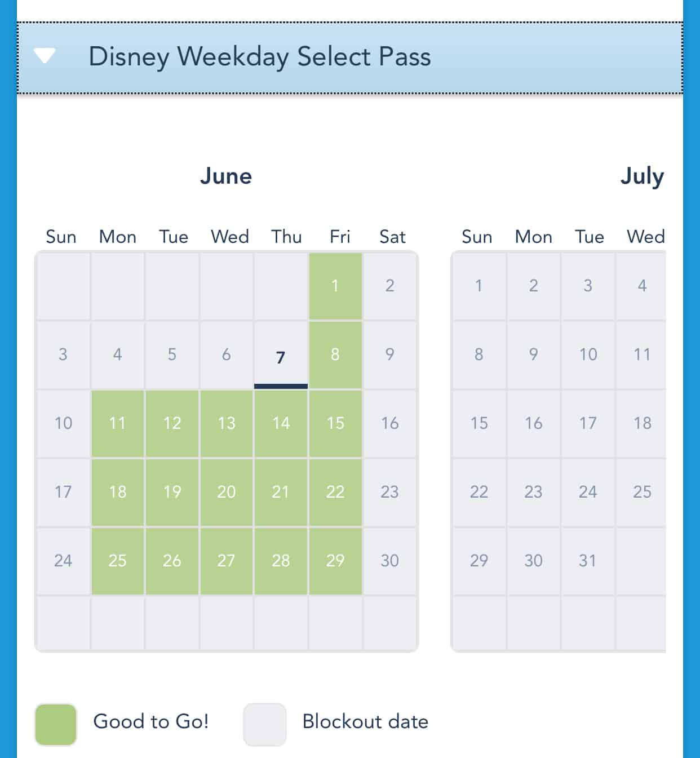Select June 1 on the calendar

click(x=335, y=286)
